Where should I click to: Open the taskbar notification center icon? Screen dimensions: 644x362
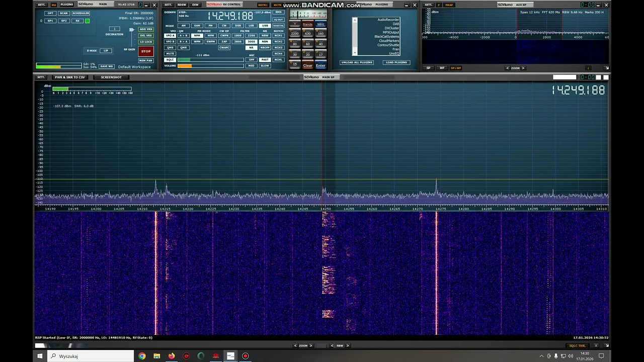click(601, 356)
